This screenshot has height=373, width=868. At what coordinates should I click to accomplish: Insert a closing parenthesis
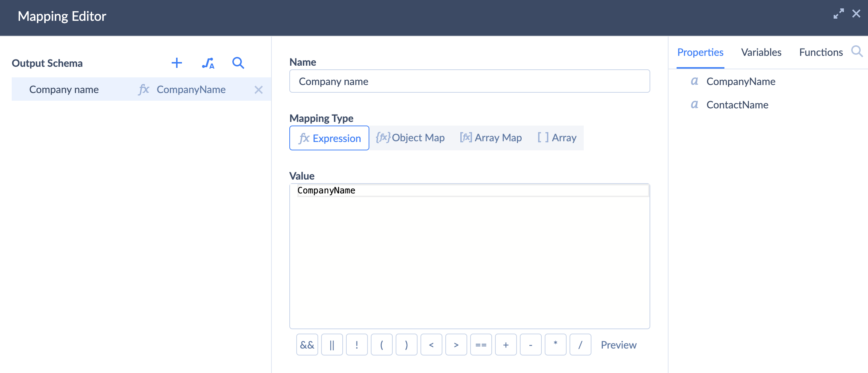(x=407, y=345)
